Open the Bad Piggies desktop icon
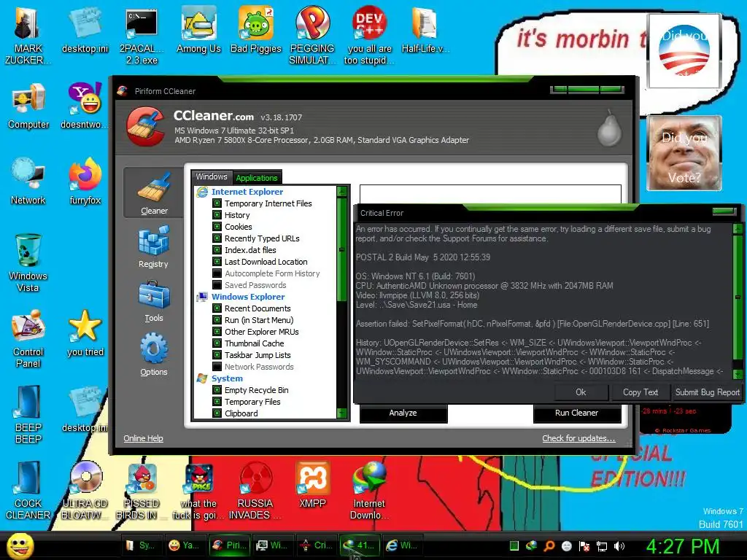This screenshot has height=560, width=747. pos(256,29)
